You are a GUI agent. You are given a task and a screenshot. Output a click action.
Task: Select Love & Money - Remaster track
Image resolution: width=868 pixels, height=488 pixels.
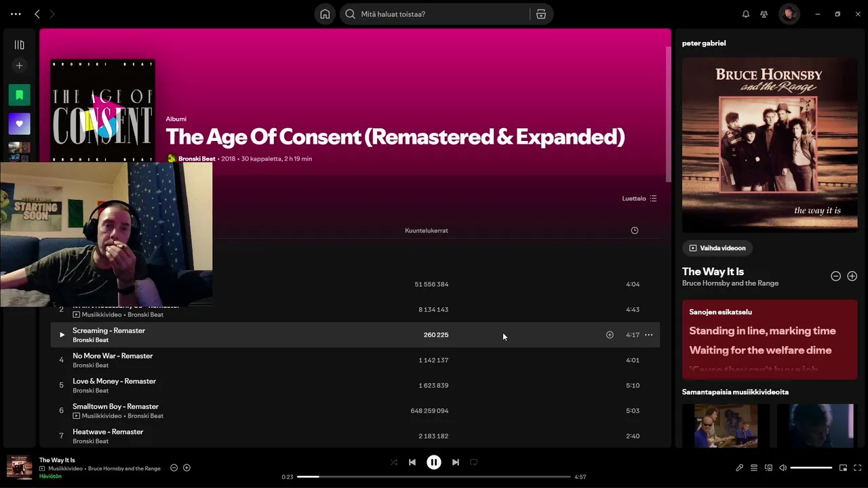pos(355,385)
